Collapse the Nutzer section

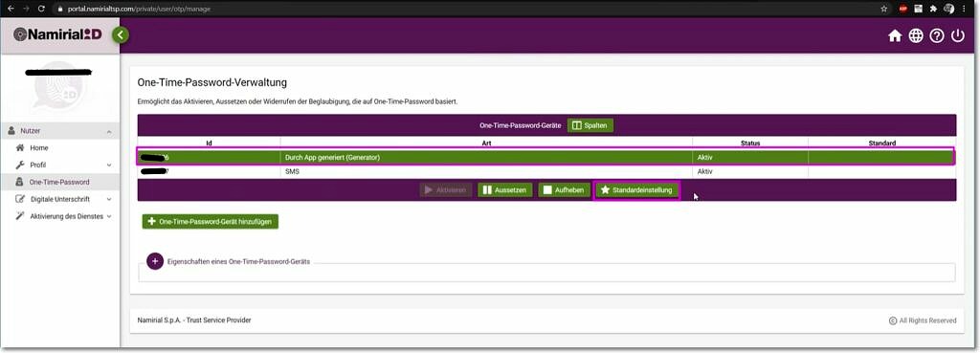pyautogui.click(x=109, y=131)
